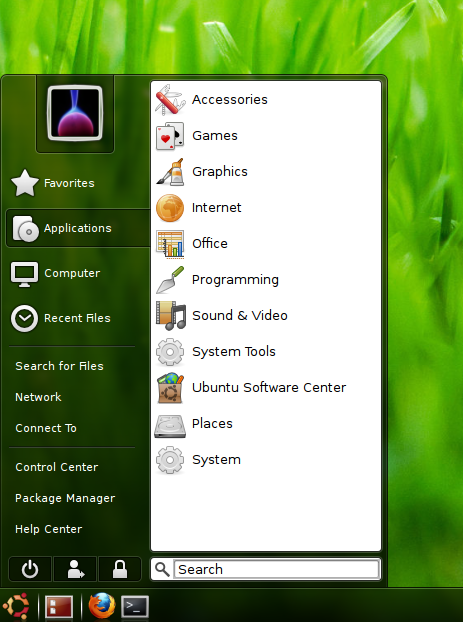This screenshot has width=463, height=622.
Task: Click the Office spreadsheet chart icon
Action: click(170, 244)
